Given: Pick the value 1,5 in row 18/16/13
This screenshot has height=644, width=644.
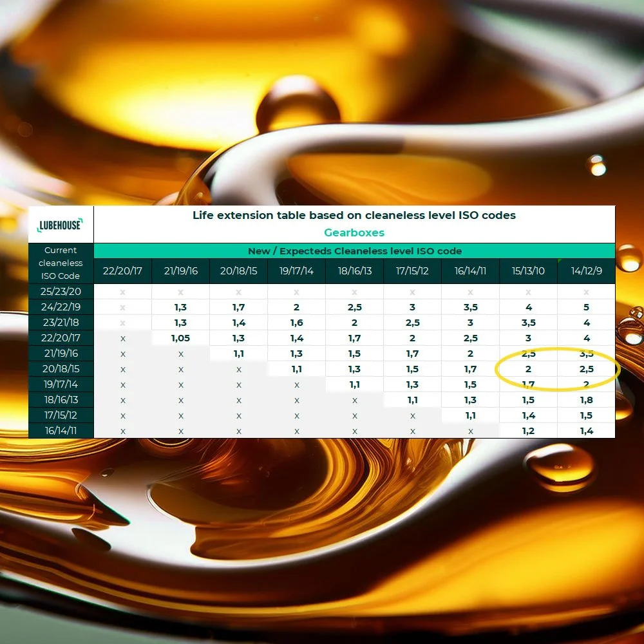Looking at the screenshot, I should [x=528, y=400].
